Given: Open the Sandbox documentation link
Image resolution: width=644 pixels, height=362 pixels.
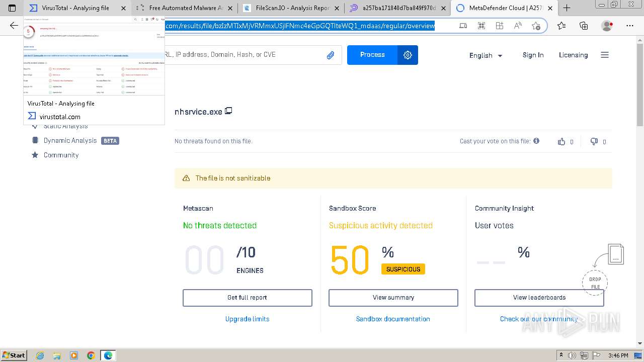Looking at the screenshot, I should pos(393,319).
